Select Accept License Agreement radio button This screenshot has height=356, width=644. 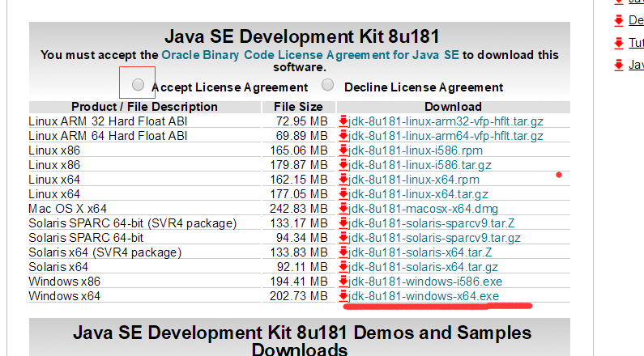(138, 85)
